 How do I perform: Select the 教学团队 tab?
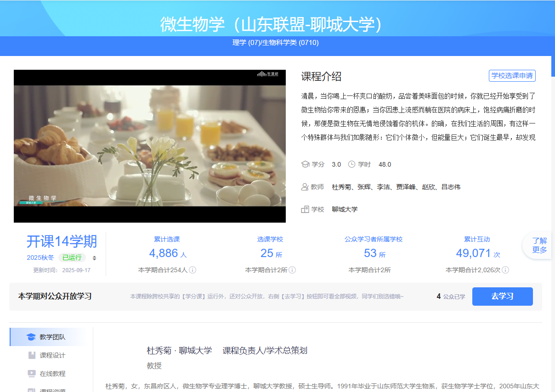pyautogui.click(x=52, y=337)
